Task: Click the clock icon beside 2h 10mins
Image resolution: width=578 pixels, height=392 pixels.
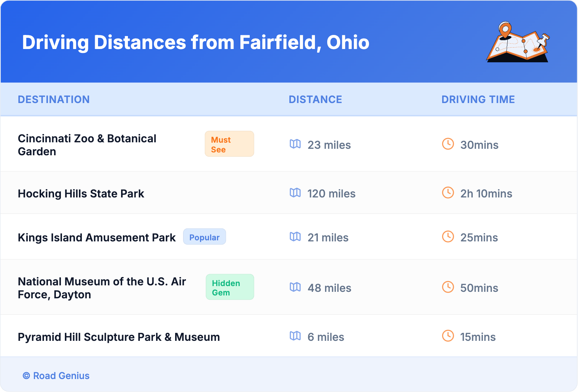Action: pos(448,193)
